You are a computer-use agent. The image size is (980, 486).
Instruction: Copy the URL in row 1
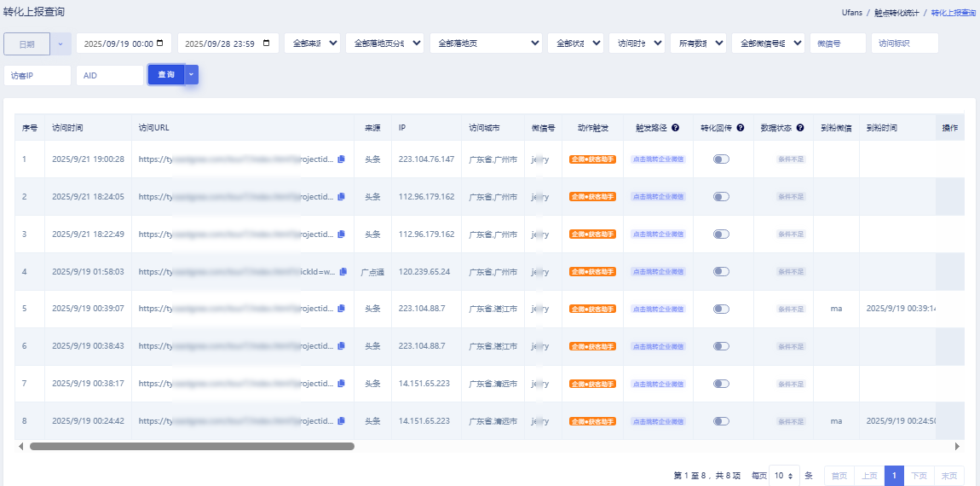tap(342, 159)
